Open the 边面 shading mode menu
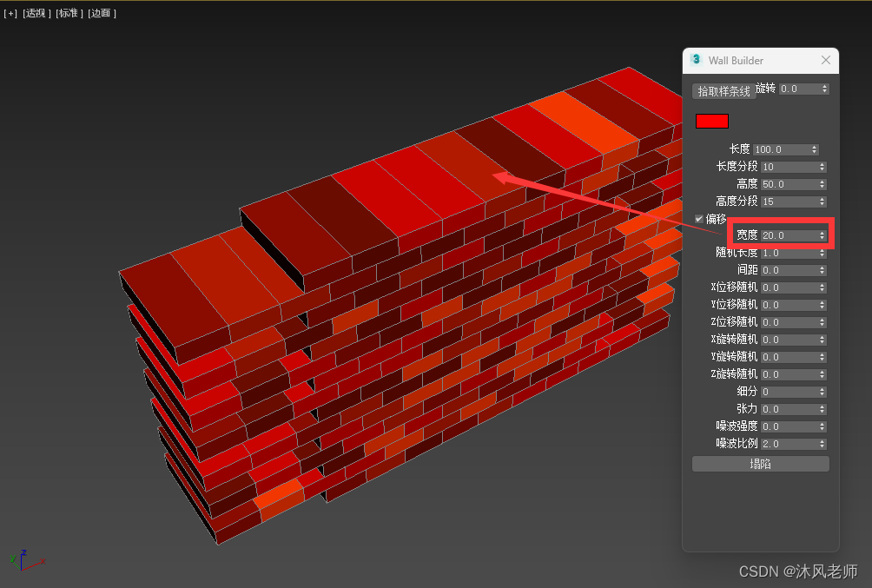The height and width of the screenshot is (588, 872). (x=102, y=13)
